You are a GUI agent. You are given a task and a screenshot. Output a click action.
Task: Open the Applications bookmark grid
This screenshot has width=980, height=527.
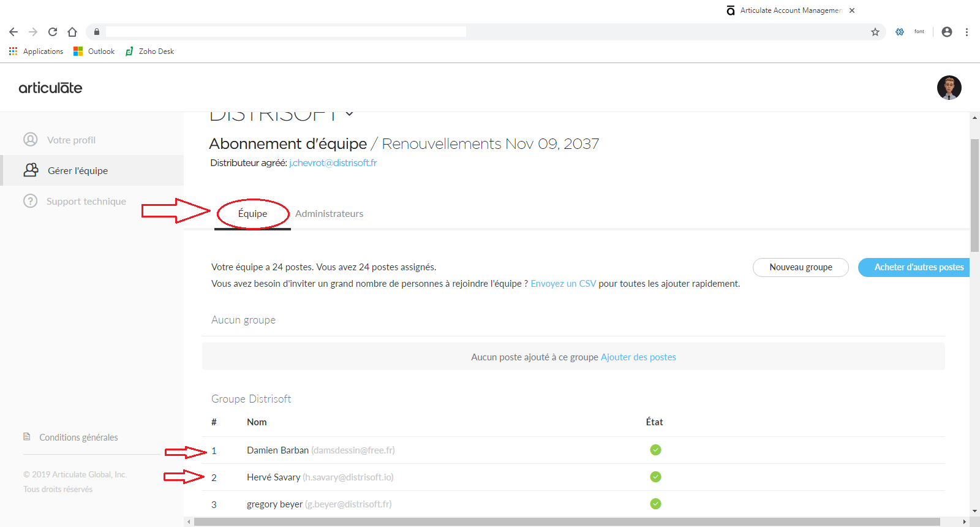click(x=36, y=51)
